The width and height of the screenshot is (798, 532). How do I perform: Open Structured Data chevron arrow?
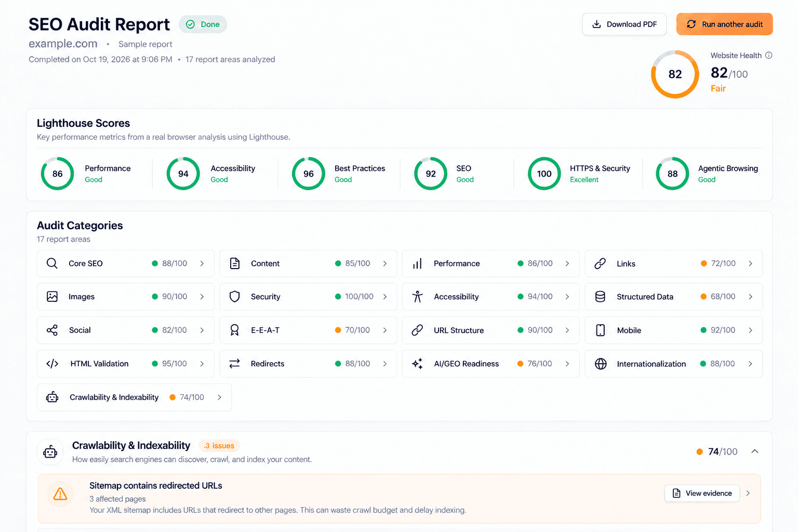point(750,297)
